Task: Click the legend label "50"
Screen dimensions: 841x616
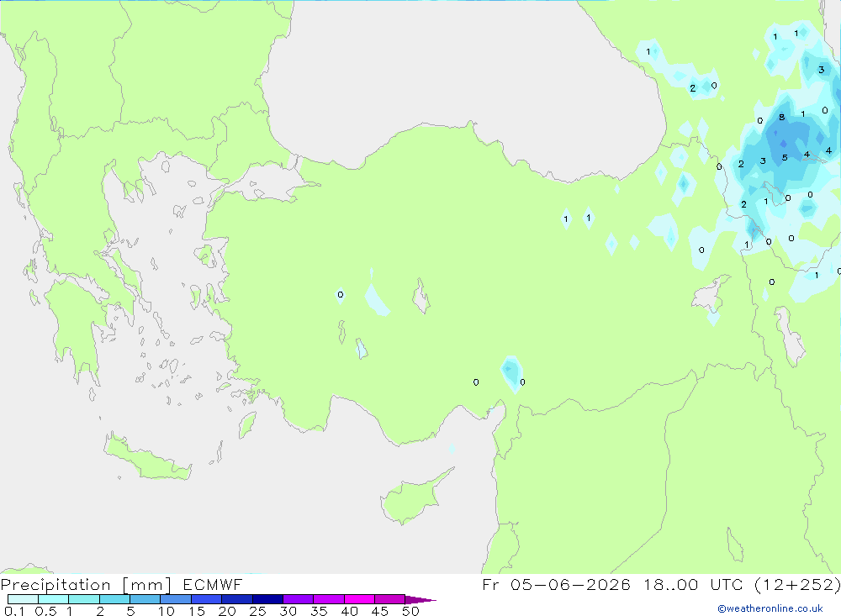Action: (x=410, y=611)
